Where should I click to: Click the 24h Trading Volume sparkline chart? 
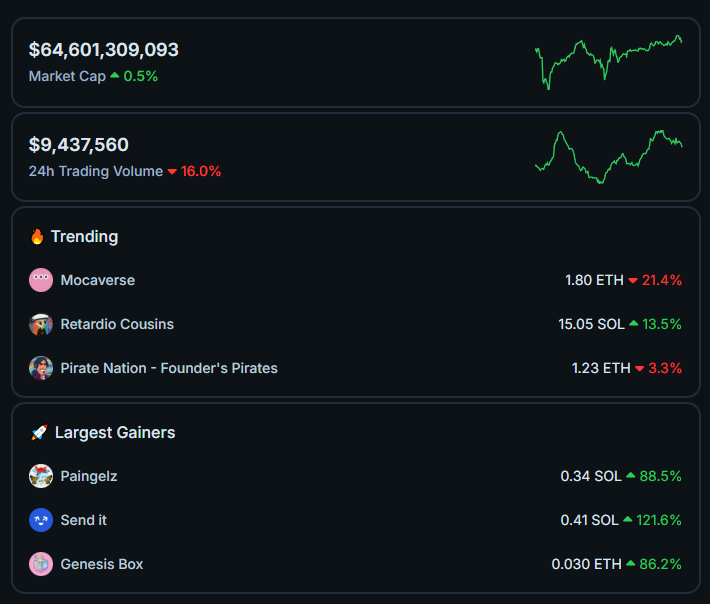coord(609,156)
